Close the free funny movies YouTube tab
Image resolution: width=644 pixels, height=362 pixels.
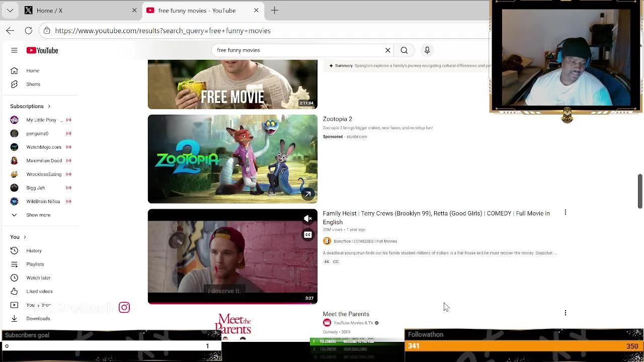(256, 10)
